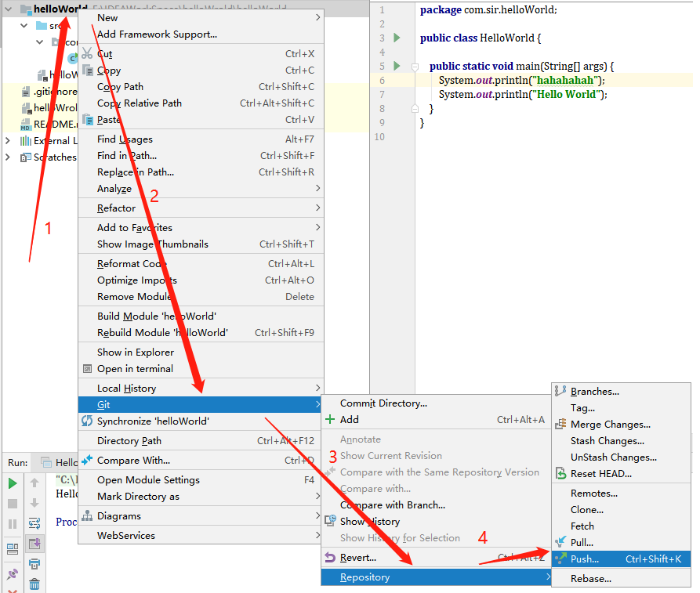Choose Tag... in Repository menu
Screen dimensions: 700x593
(x=622, y=408)
